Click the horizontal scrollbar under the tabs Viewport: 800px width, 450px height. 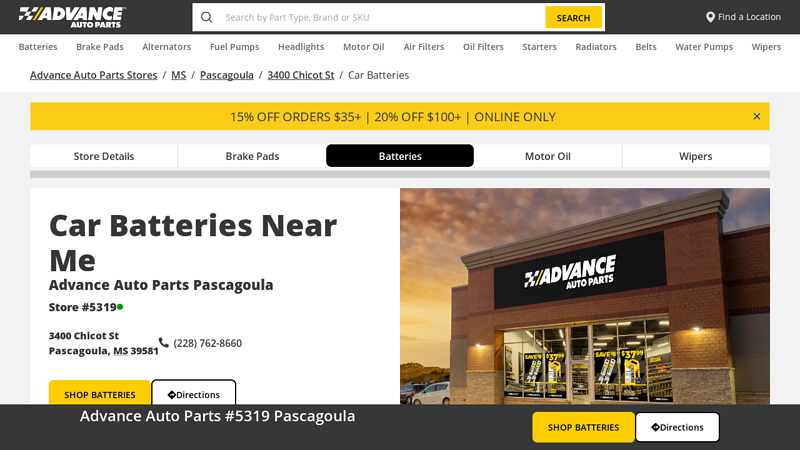point(400,174)
